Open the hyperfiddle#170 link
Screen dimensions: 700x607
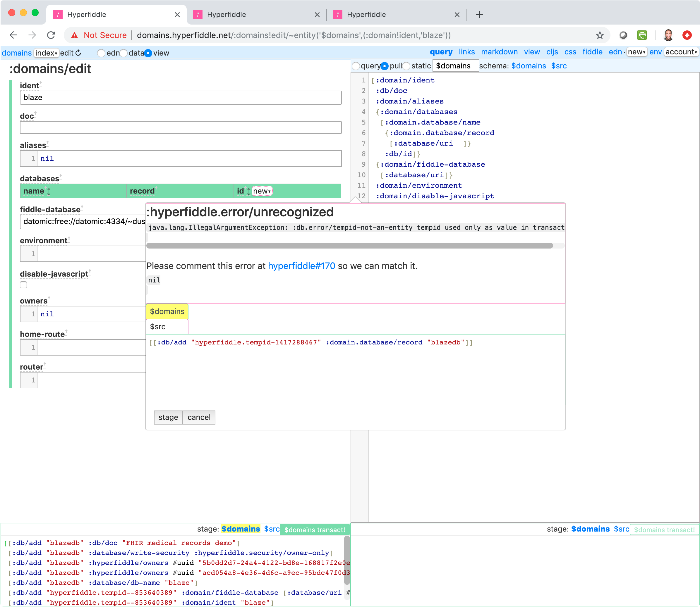point(301,266)
